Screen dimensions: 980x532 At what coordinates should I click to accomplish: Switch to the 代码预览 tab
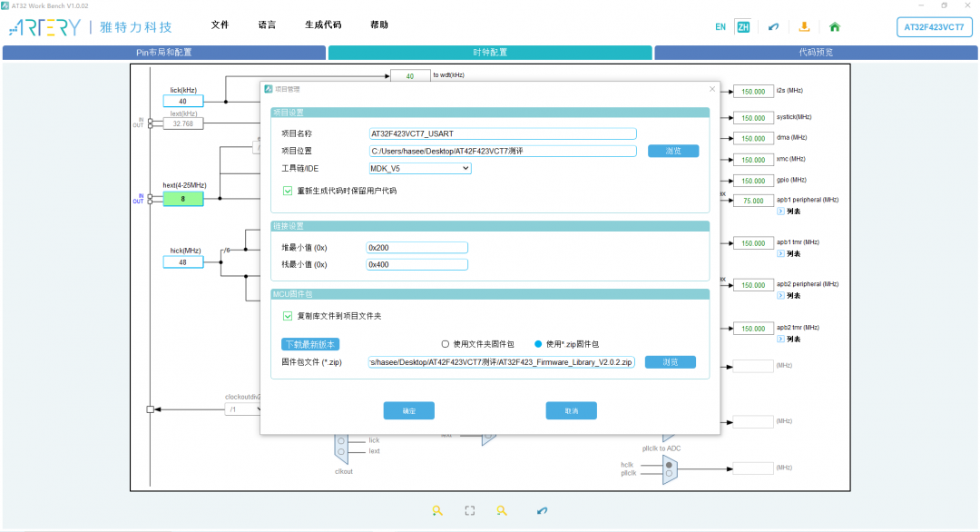(x=816, y=53)
